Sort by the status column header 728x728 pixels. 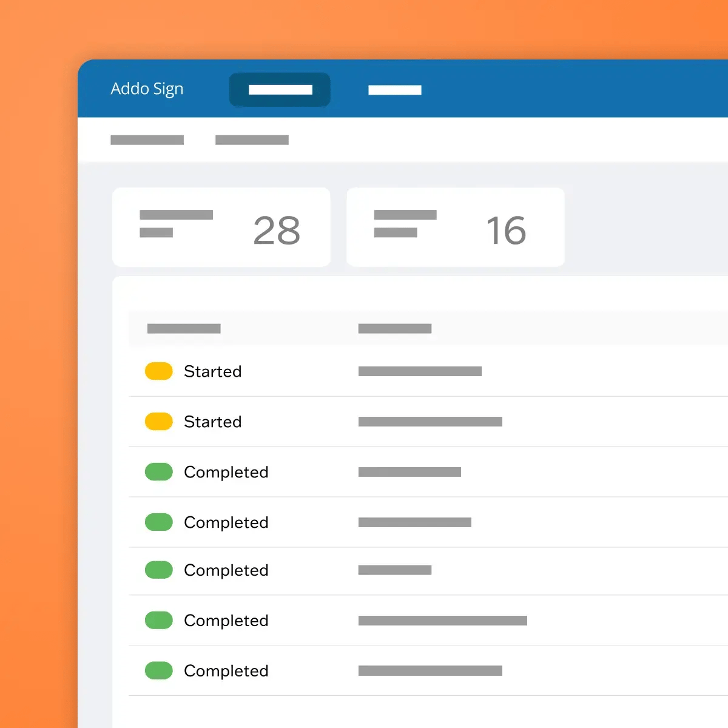pos(184,329)
